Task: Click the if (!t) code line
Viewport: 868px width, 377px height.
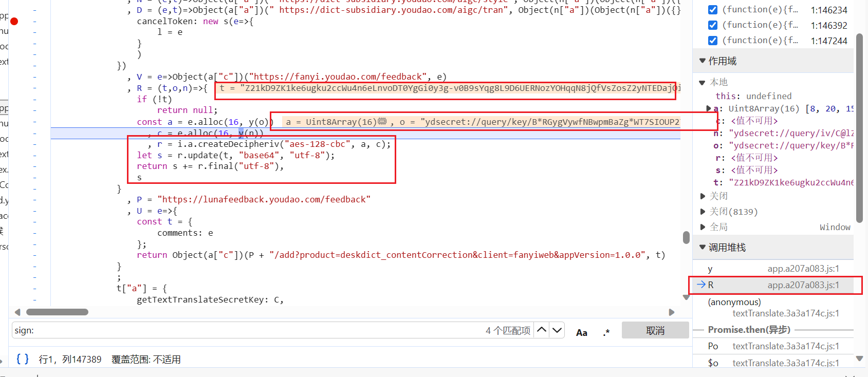Action: pyautogui.click(x=154, y=99)
